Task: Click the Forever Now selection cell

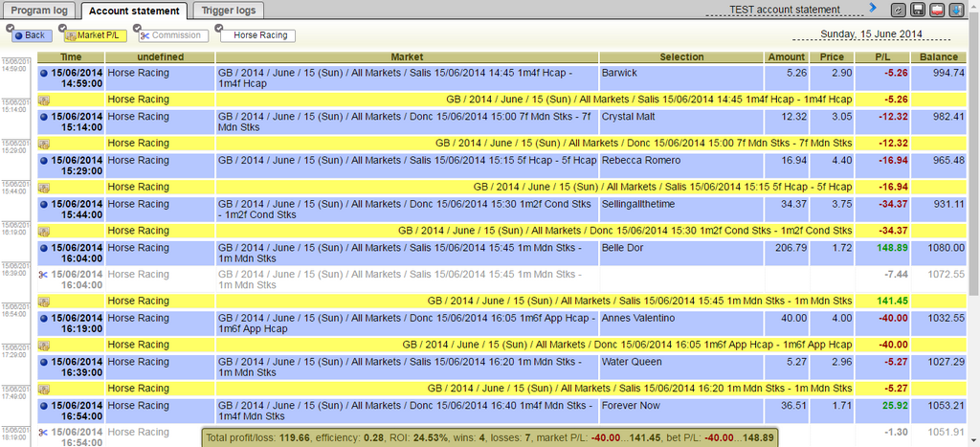Action: [681, 411]
